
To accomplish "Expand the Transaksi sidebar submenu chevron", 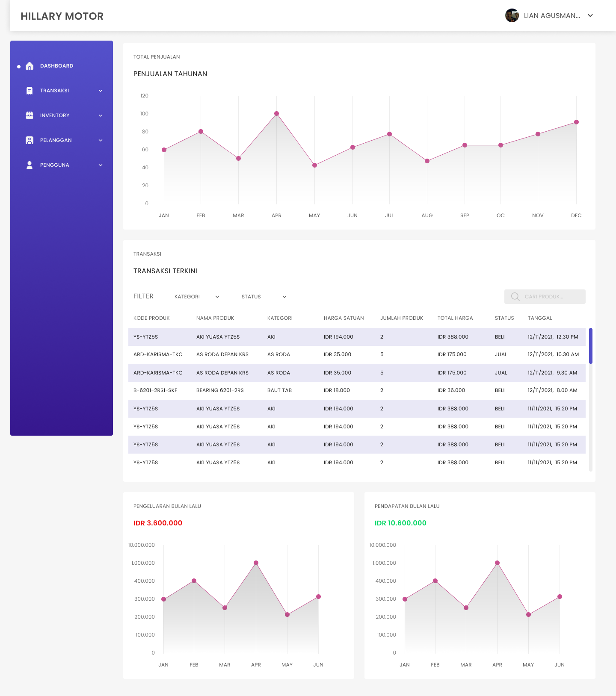I will coord(101,91).
